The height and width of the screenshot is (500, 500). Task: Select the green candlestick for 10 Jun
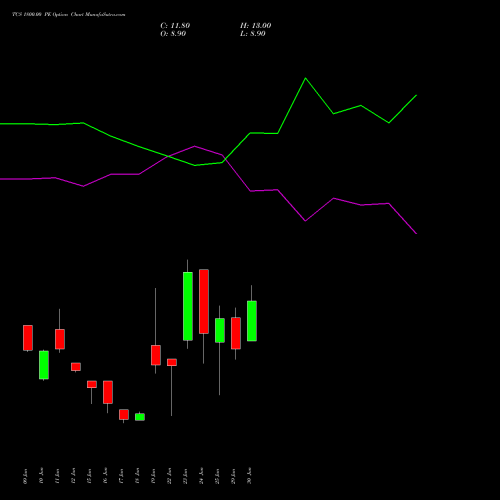coord(44,365)
